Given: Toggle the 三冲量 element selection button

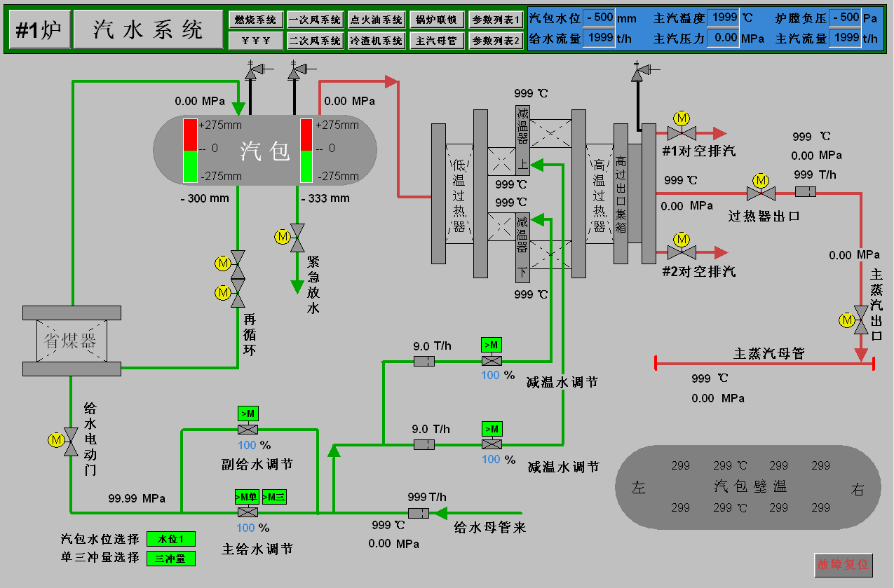Looking at the screenshot, I should click(x=170, y=559).
